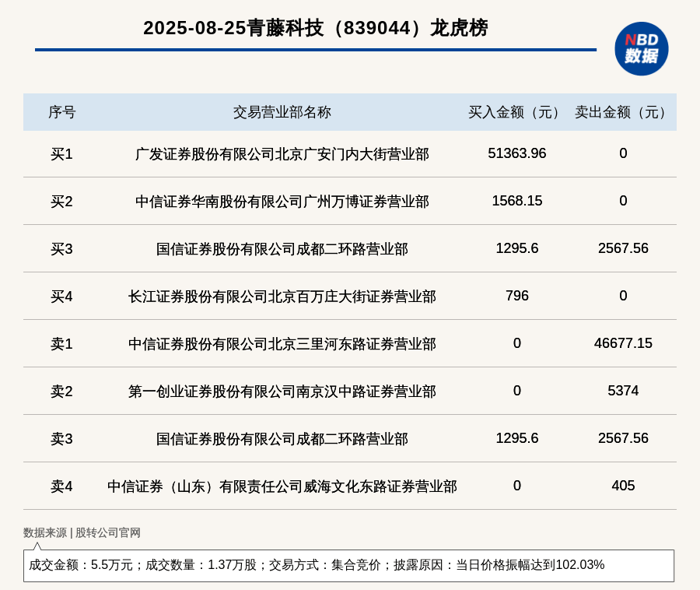Click the buy amount 0 in 卖2 row
The width and height of the screenshot is (700, 590).
517,391
